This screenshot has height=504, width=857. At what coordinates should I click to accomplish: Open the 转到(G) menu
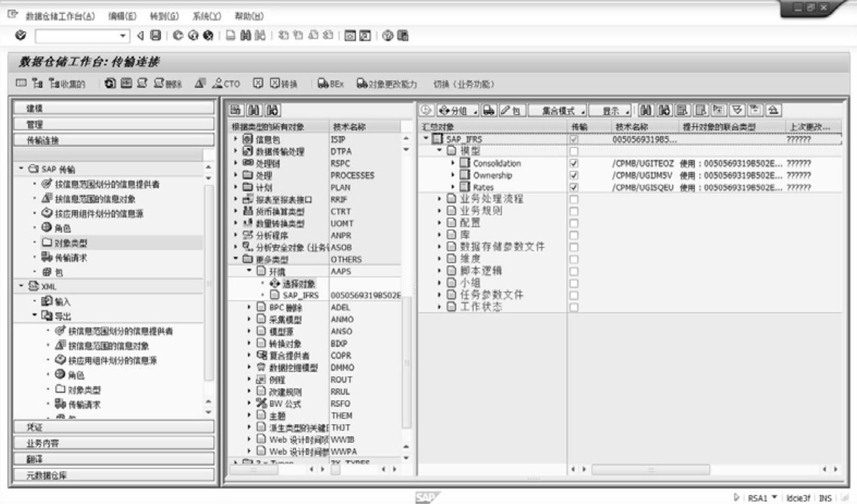pos(164,16)
